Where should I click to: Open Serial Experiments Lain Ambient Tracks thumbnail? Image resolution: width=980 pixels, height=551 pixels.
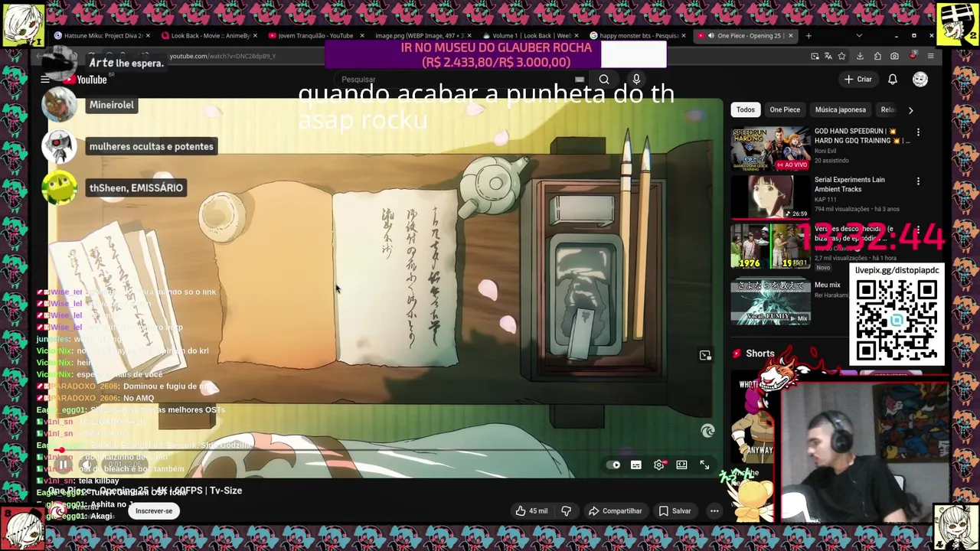[x=770, y=197]
